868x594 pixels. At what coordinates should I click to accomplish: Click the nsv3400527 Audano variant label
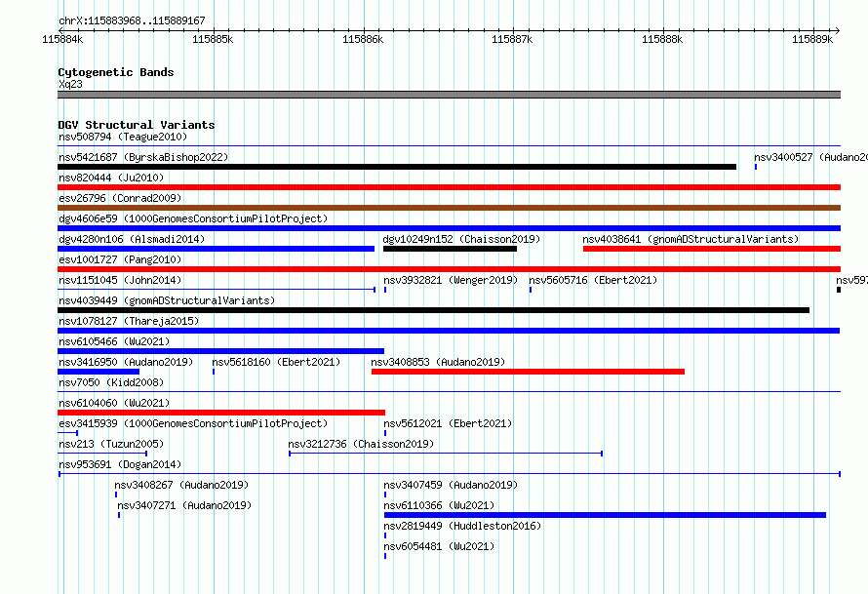[x=810, y=157]
